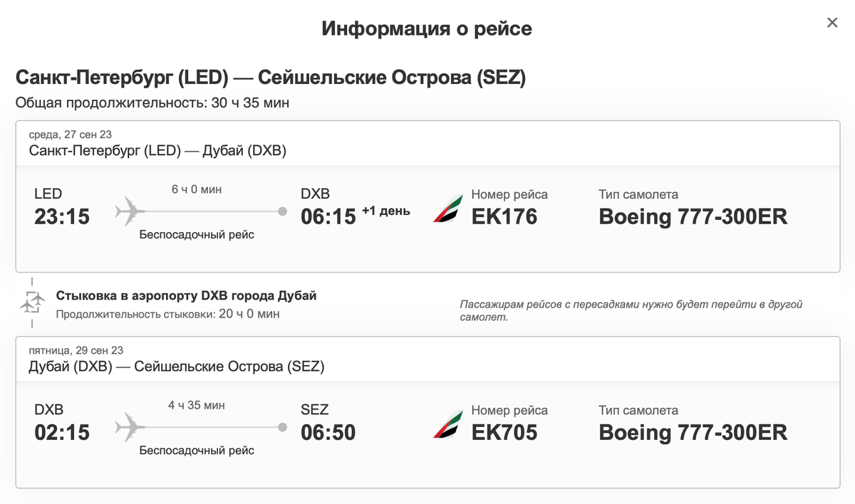Viewport: 855px width, 504px height.
Task: Select the airplane icon on the LED-DXB route line
Action: point(128,209)
